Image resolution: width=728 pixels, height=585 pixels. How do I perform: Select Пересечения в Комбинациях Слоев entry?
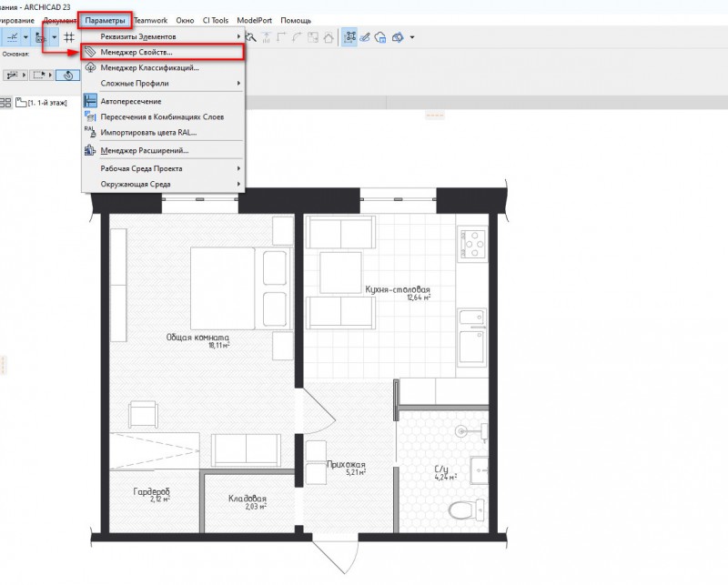point(163,117)
